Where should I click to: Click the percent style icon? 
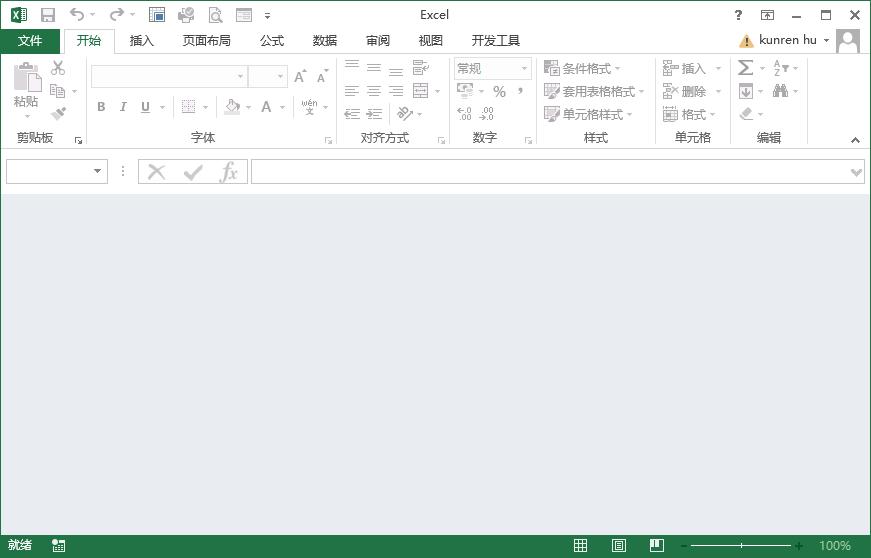point(499,91)
